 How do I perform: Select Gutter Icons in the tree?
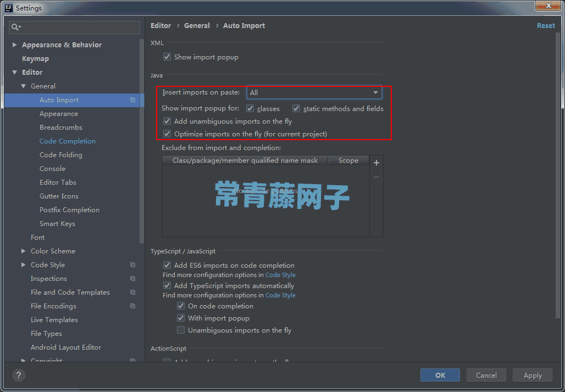click(x=59, y=196)
